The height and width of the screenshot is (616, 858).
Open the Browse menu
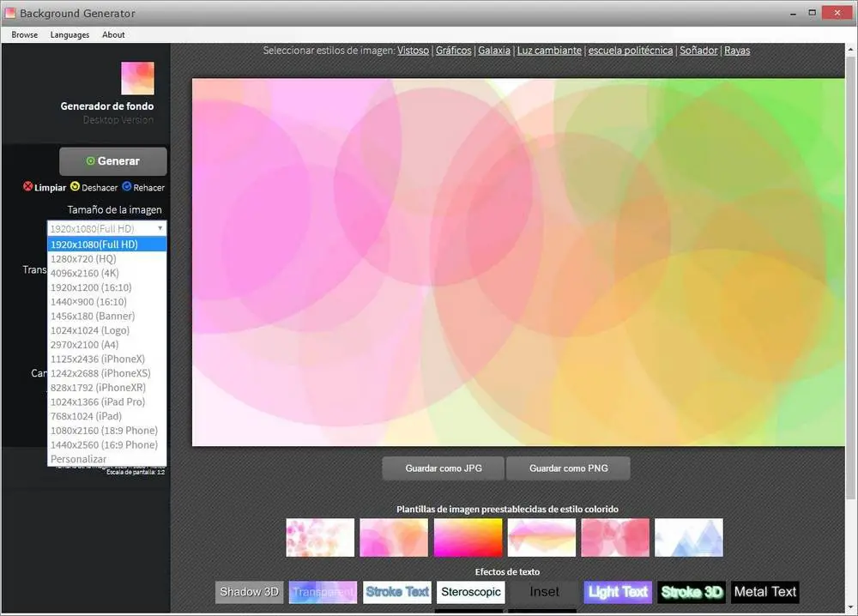(25, 34)
